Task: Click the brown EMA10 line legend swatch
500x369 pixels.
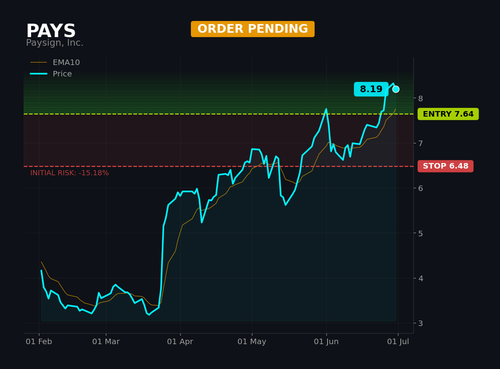Action: (38, 62)
